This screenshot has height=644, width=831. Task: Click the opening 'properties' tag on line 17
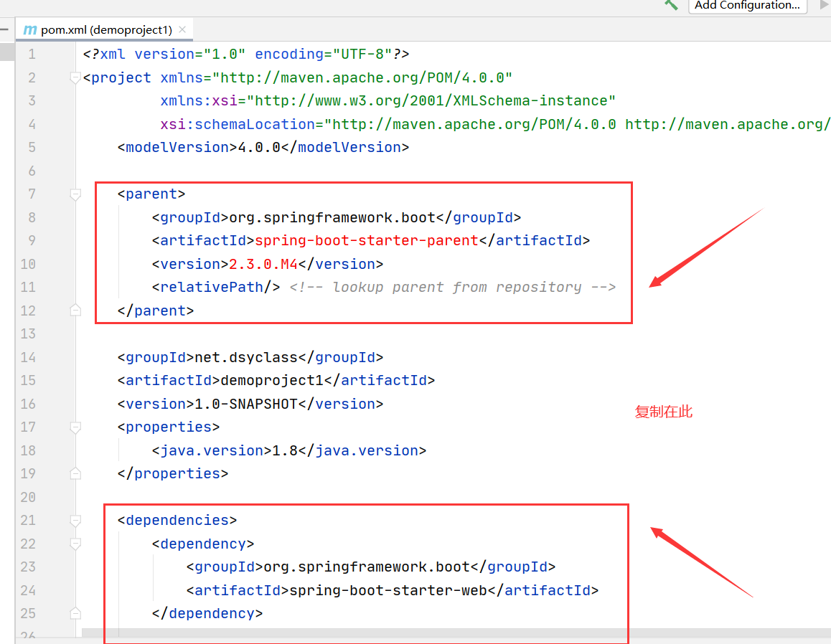pyautogui.click(x=169, y=427)
